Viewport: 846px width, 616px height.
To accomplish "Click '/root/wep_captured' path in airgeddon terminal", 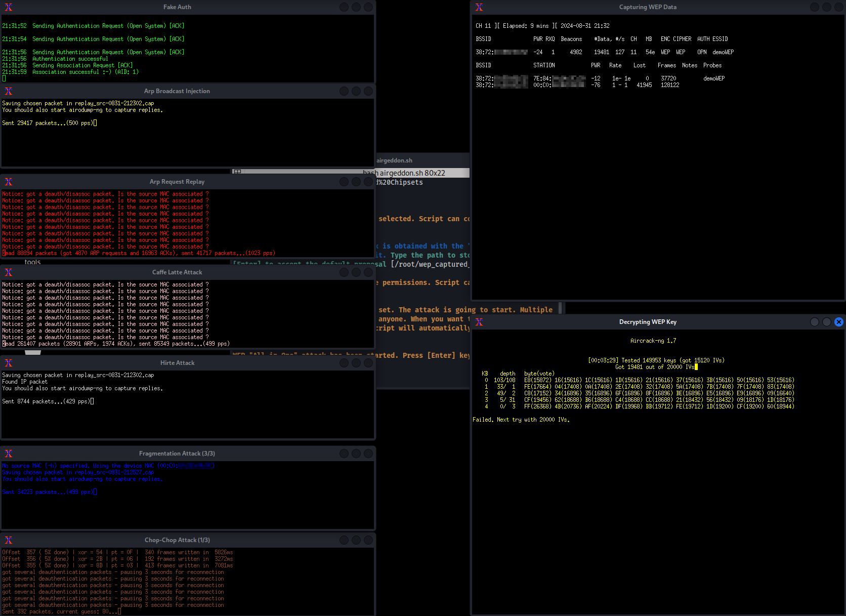I will point(431,264).
